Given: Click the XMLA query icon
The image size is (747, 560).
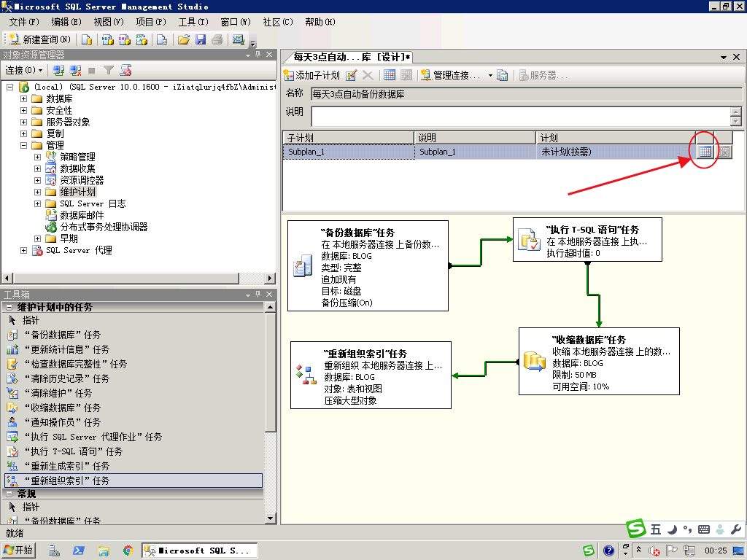Looking at the screenshot, I should (142, 39).
